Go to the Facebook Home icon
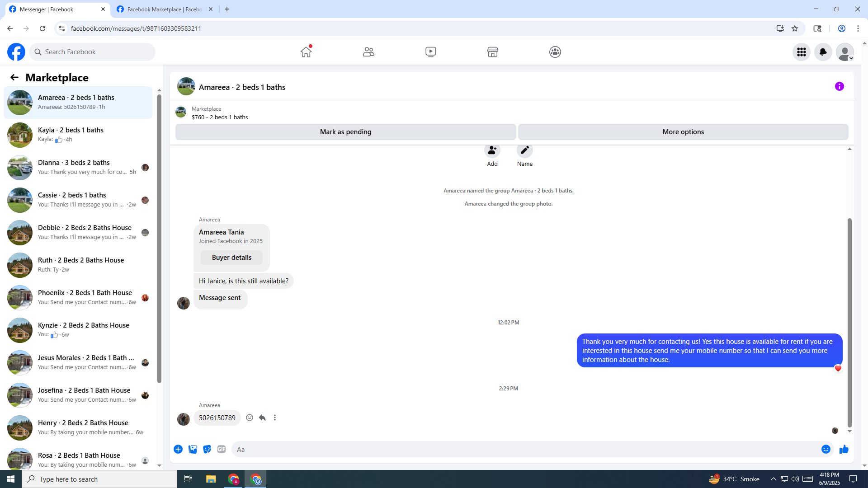 (306, 52)
